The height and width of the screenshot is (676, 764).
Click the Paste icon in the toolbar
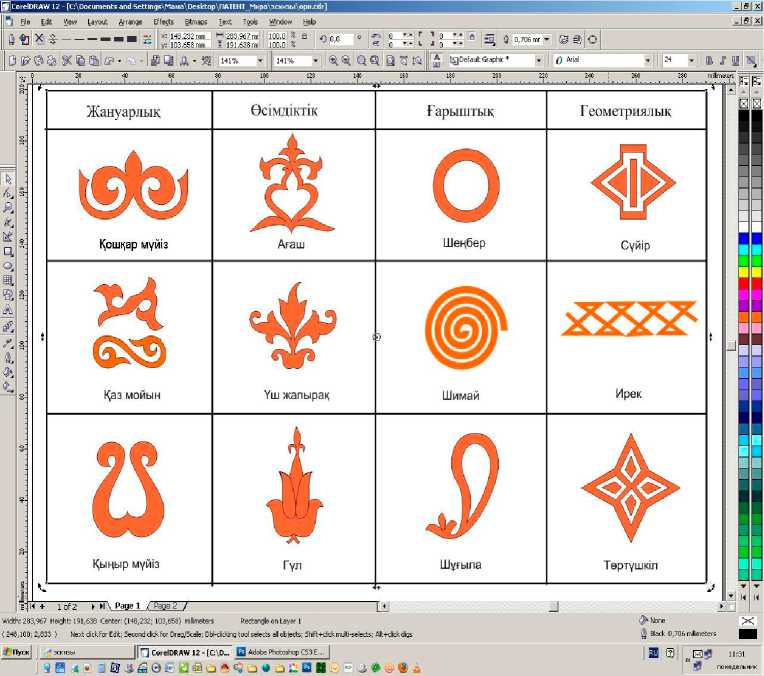(x=94, y=61)
